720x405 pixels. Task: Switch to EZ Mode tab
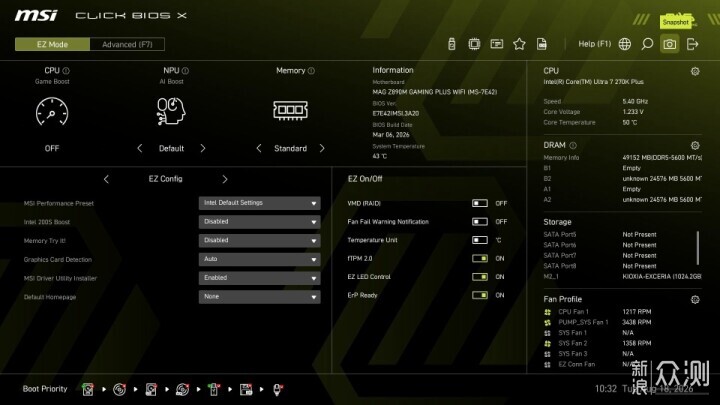(x=52, y=45)
